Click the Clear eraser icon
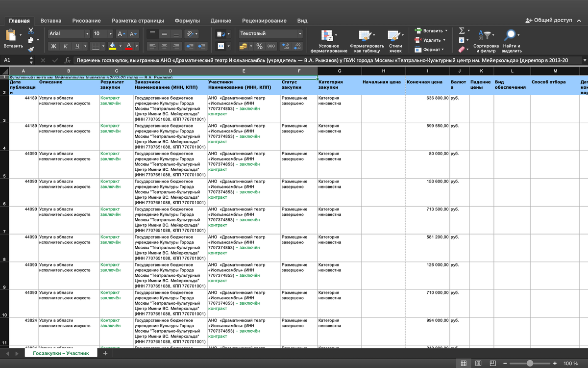 pyautogui.click(x=462, y=49)
